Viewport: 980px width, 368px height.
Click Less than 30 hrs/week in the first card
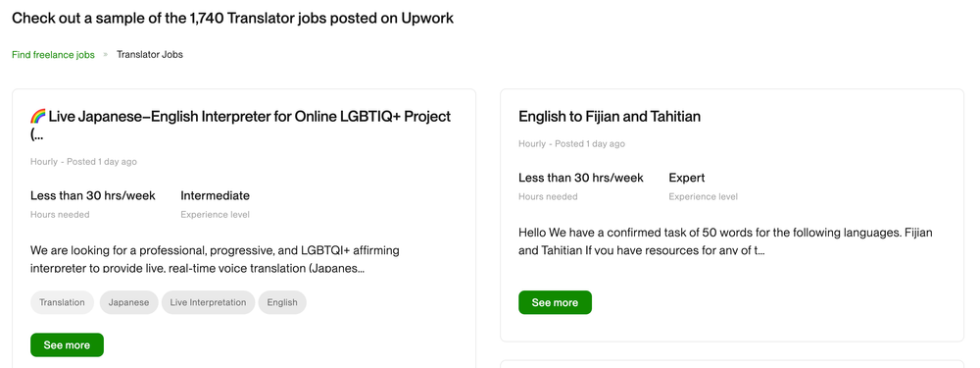92,196
